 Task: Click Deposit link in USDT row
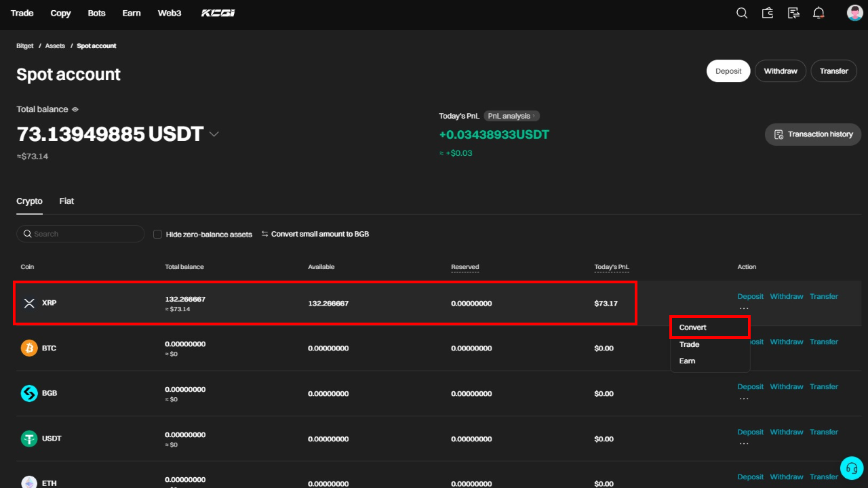pos(751,432)
